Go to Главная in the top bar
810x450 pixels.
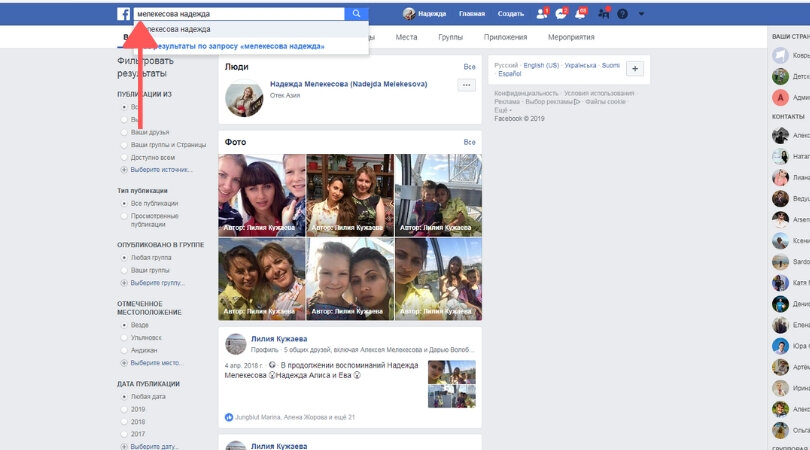pyautogui.click(x=472, y=14)
